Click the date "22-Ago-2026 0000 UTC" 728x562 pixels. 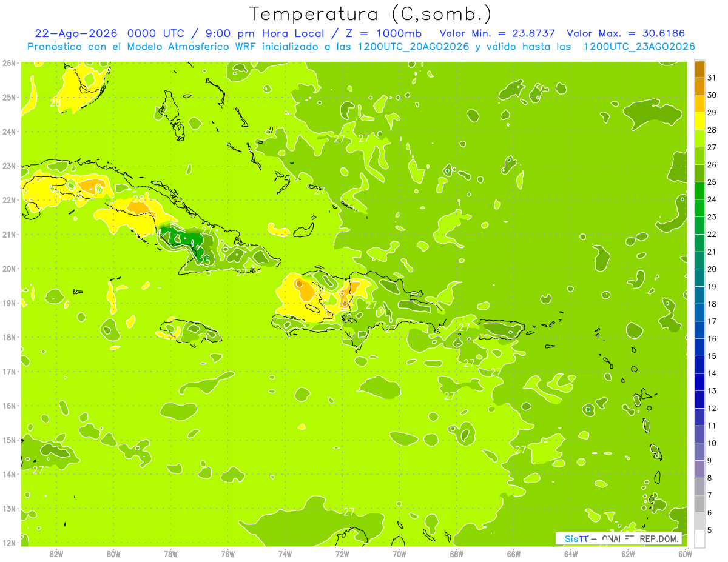(x=109, y=33)
